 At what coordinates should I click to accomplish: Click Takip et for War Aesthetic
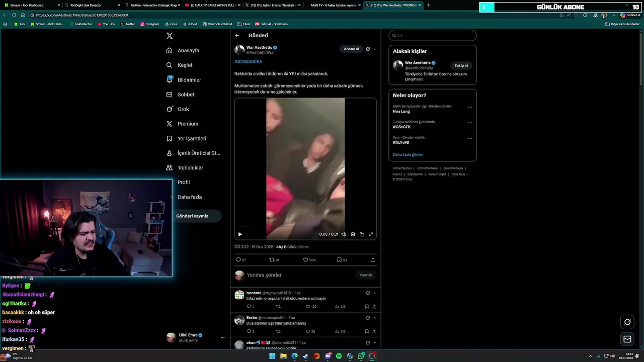tap(461, 65)
